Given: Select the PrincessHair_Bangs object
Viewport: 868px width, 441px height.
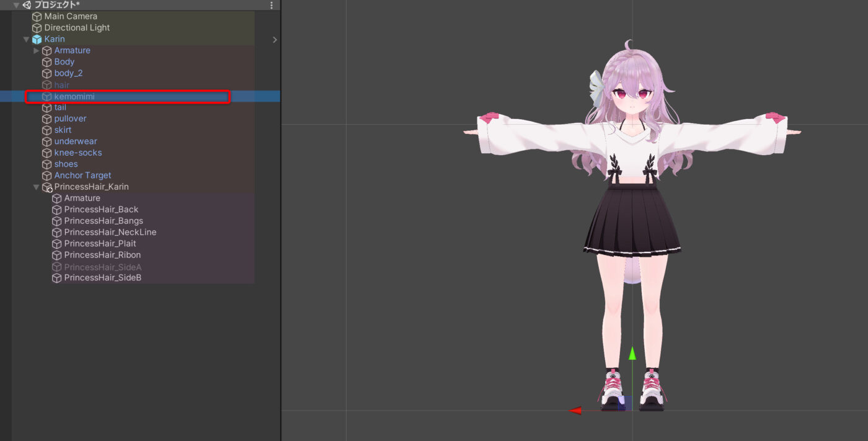Looking at the screenshot, I should [x=104, y=221].
